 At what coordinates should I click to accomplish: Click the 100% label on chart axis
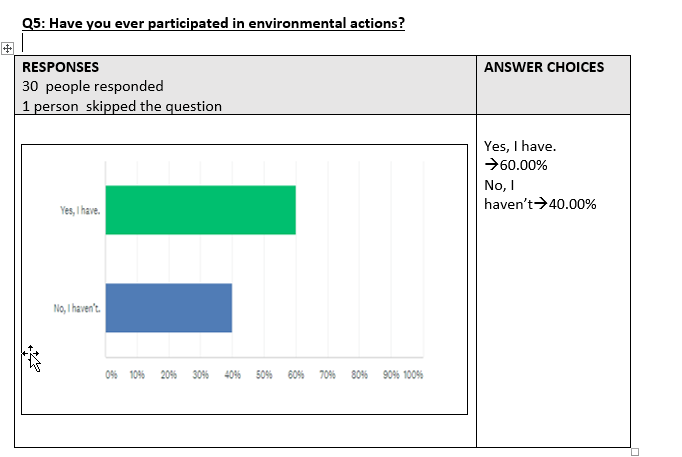point(413,375)
